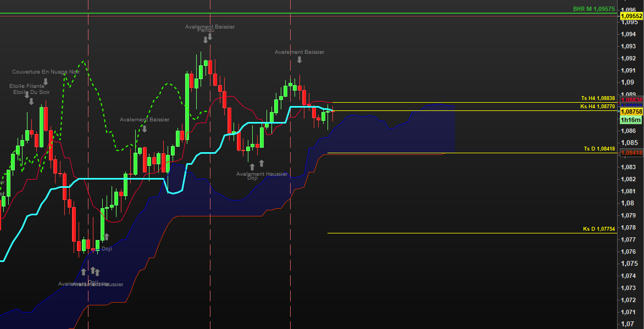Click the green 1h16m countdown tag
The height and width of the screenshot is (329, 644).
(631, 120)
